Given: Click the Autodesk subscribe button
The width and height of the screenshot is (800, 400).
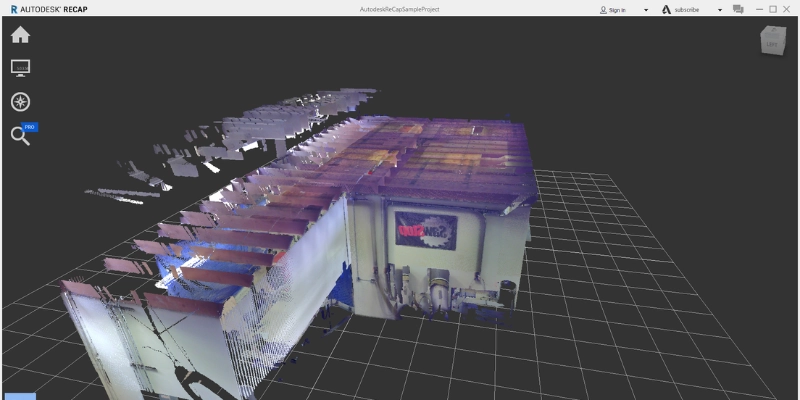Looking at the screenshot, I should coord(686,10).
